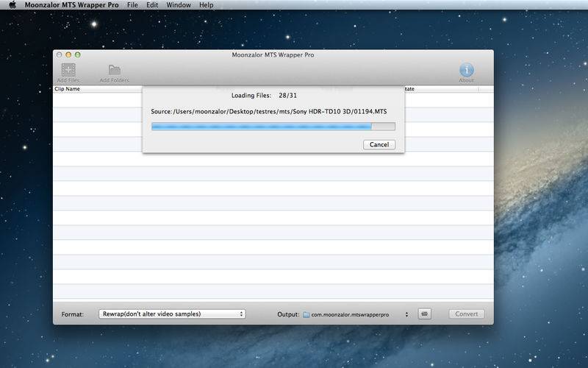The image size is (588, 368).
Task: Open the Window menu
Action: 179,5
